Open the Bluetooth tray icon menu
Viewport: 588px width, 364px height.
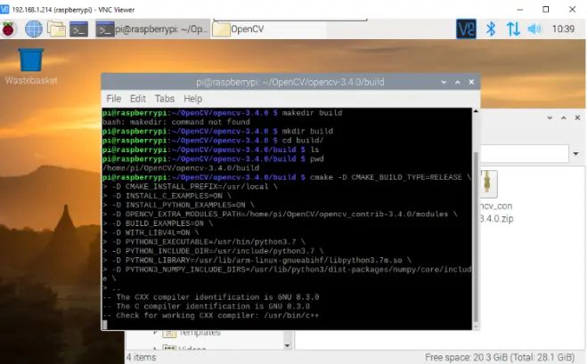tap(491, 28)
